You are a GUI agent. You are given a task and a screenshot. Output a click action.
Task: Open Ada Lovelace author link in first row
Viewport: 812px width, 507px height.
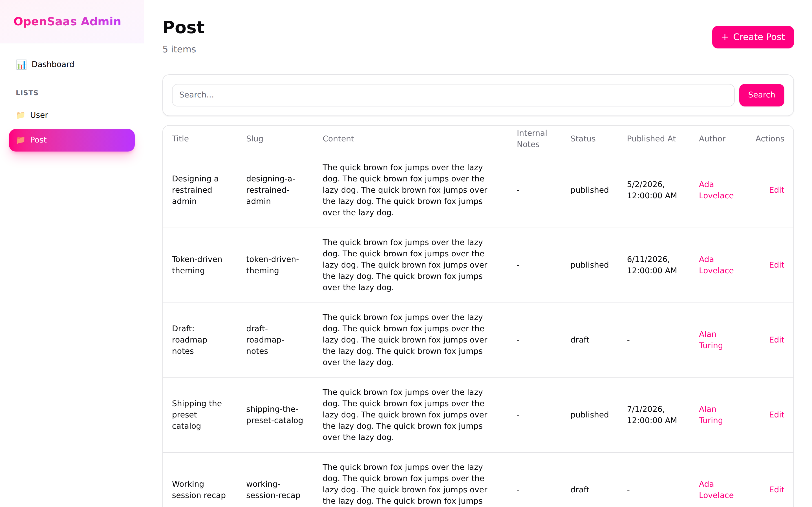[x=716, y=190]
